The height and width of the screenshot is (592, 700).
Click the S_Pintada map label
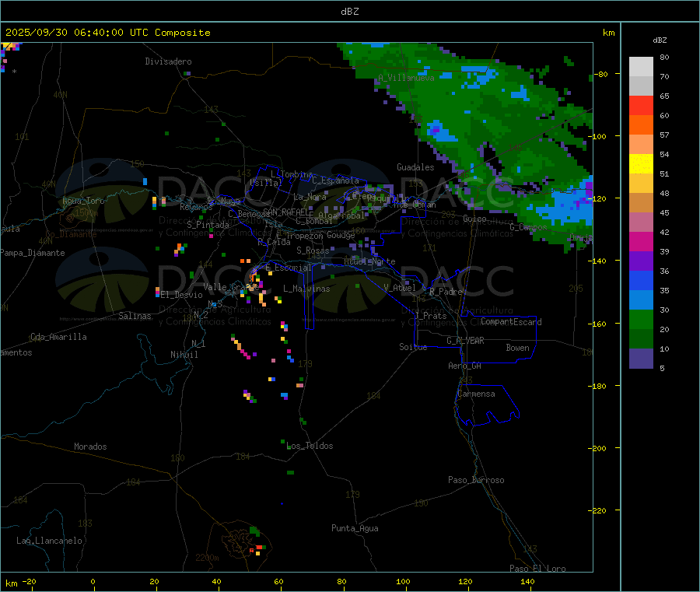coord(208,225)
